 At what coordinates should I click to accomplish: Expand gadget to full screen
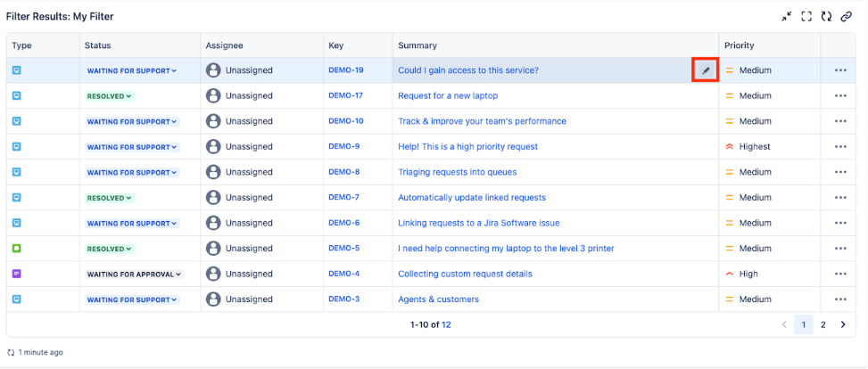click(806, 17)
